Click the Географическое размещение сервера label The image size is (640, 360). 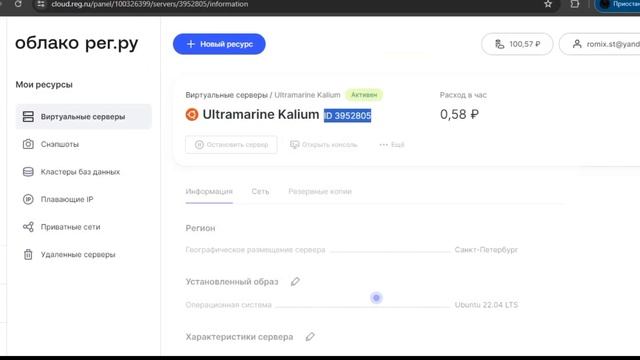click(256, 249)
